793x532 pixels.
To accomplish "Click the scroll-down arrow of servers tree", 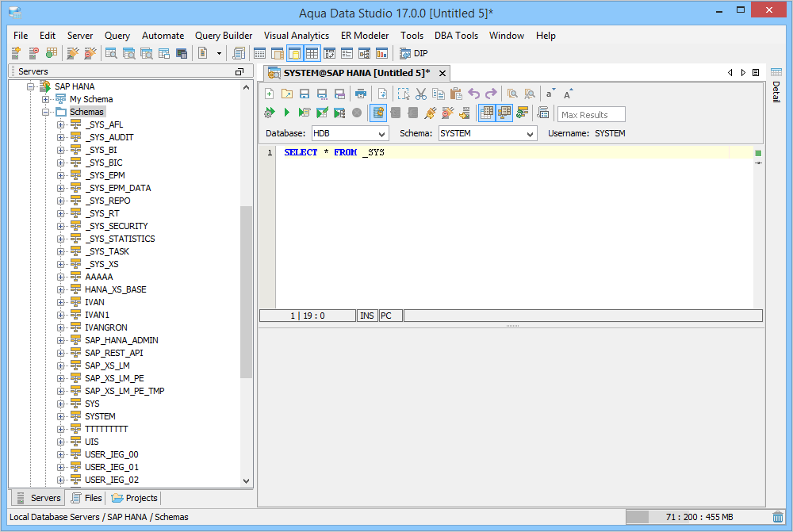I will [247, 481].
